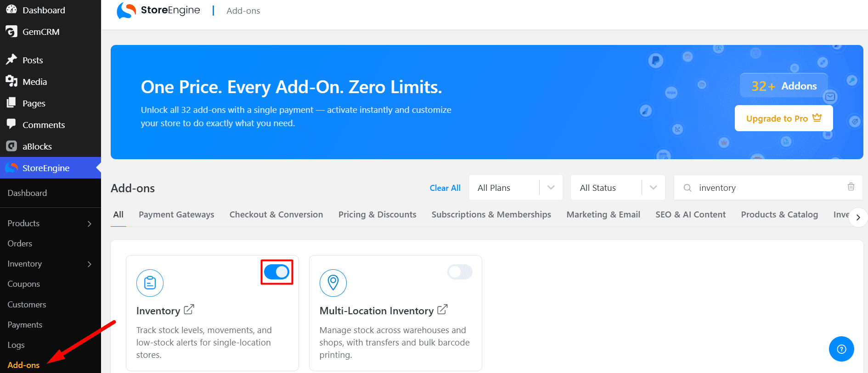Open StoreEngine submenu Dashboard link

(27, 193)
